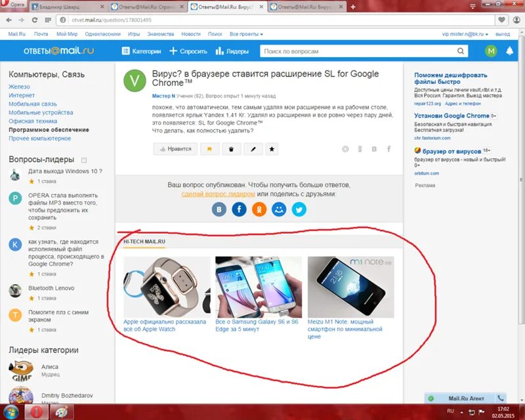Viewport: 525px width, 420px height.
Task: Open the Спросить menu item
Action: pos(188,51)
